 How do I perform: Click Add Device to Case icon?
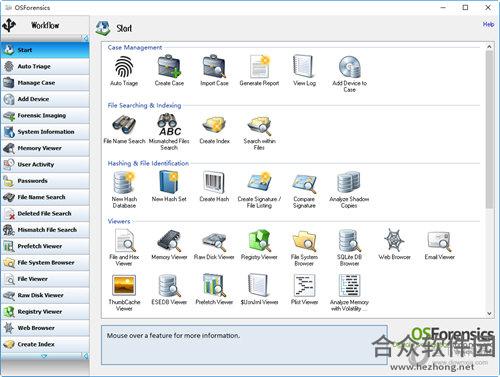click(x=349, y=67)
